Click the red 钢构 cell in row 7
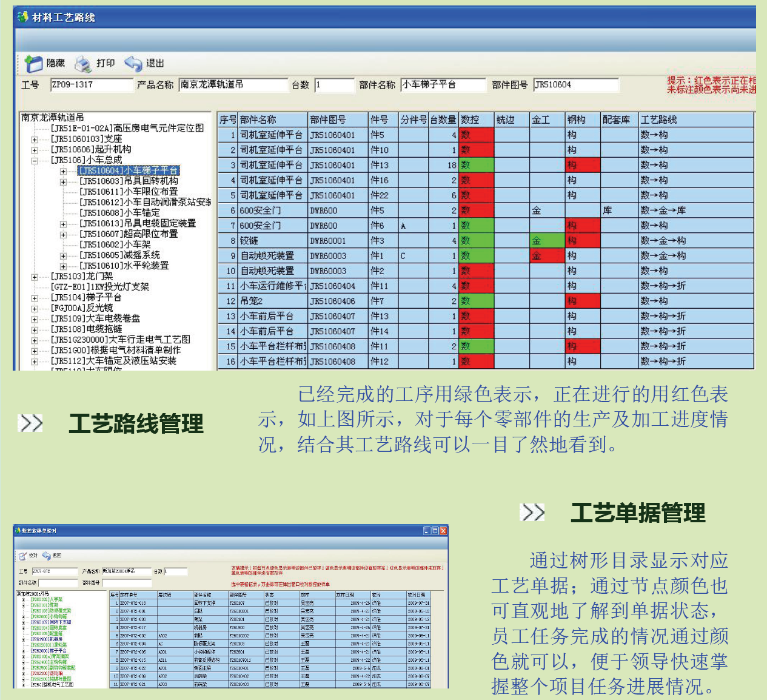The height and width of the screenshot is (700, 767). [582, 226]
